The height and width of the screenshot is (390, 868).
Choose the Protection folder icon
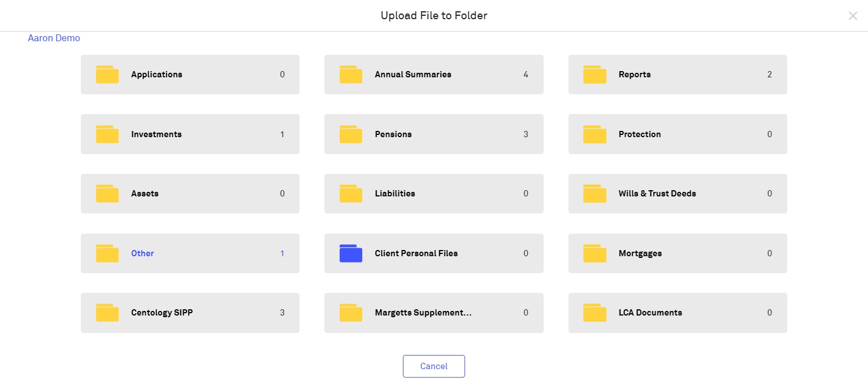pyautogui.click(x=594, y=134)
